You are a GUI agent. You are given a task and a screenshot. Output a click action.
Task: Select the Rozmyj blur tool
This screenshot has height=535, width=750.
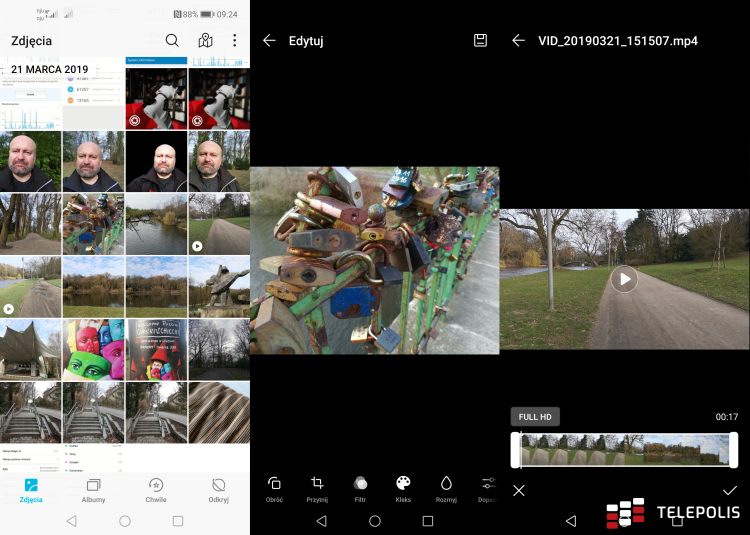click(446, 489)
